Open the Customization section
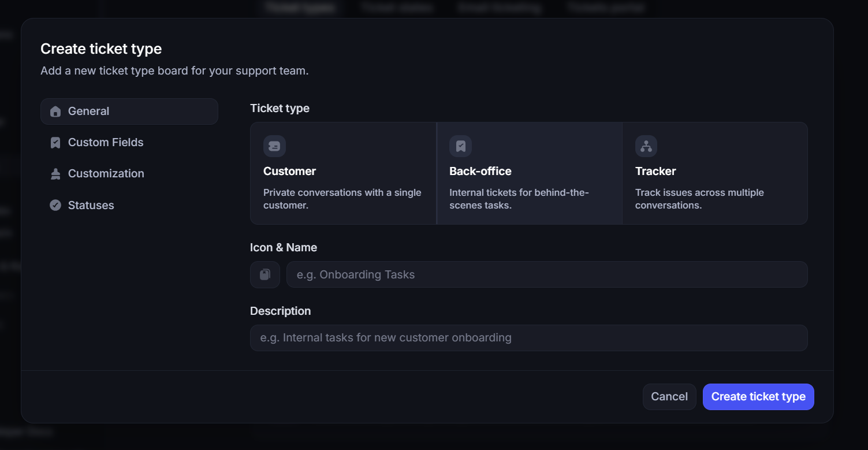 click(x=106, y=173)
